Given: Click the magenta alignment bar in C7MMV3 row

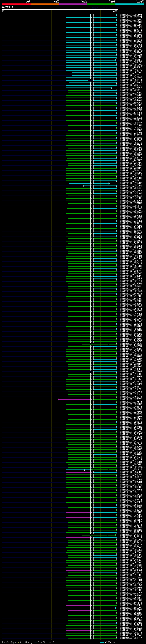Looking at the screenshot, I should pyautogui.click(x=75, y=399).
